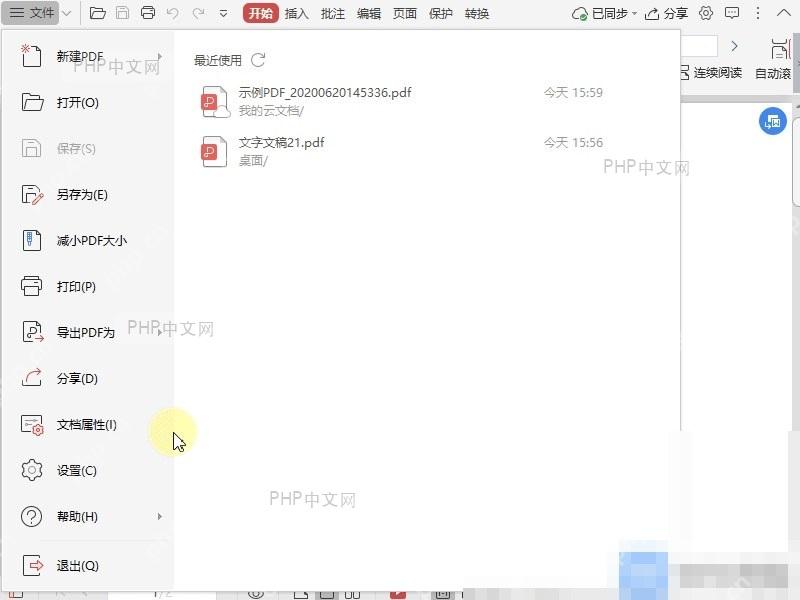Click the document properties icon
The image size is (800, 600).
click(x=32, y=424)
